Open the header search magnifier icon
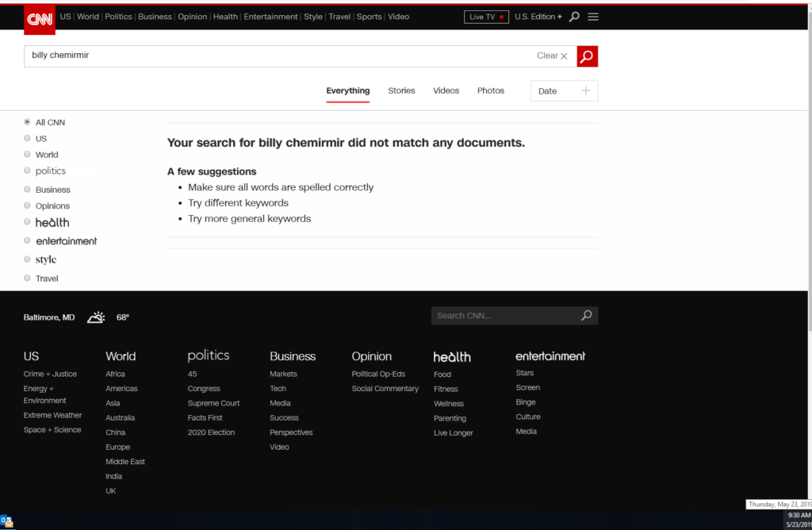This screenshot has height=530, width=812. click(x=574, y=17)
